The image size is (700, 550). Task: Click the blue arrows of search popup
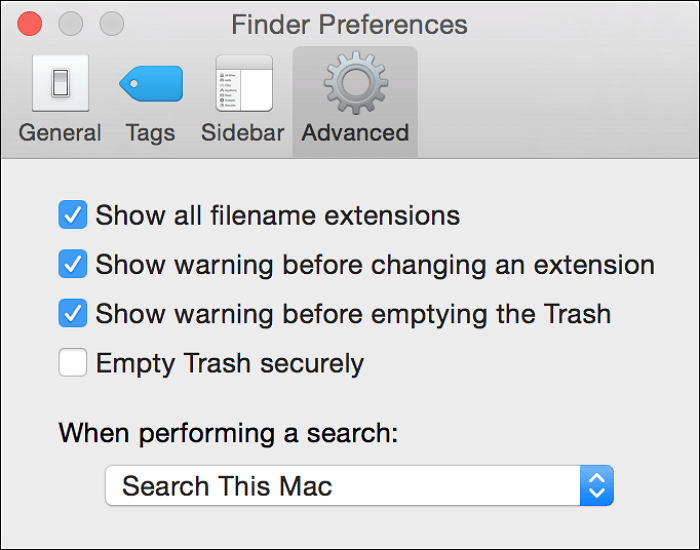(x=597, y=487)
